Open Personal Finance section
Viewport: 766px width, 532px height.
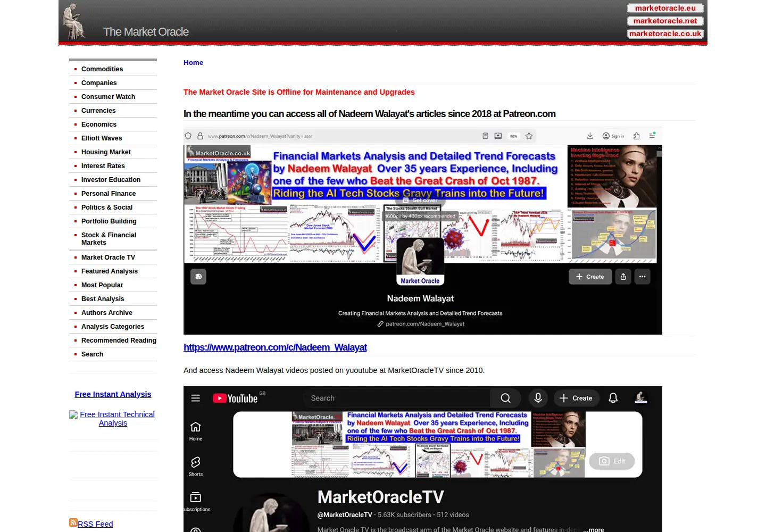coord(109,194)
